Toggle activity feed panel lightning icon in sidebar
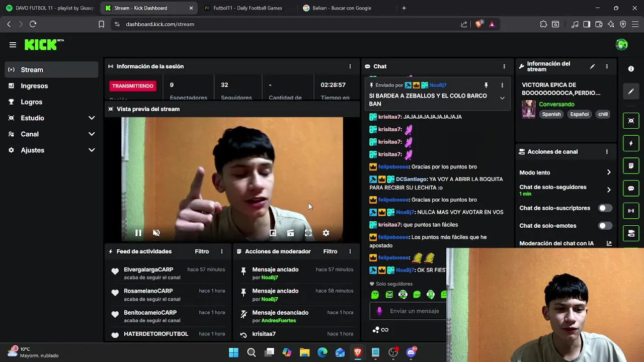Image resolution: width=644 pixels, height=362 pixels. pyautogui.click(x=631, y=143)
